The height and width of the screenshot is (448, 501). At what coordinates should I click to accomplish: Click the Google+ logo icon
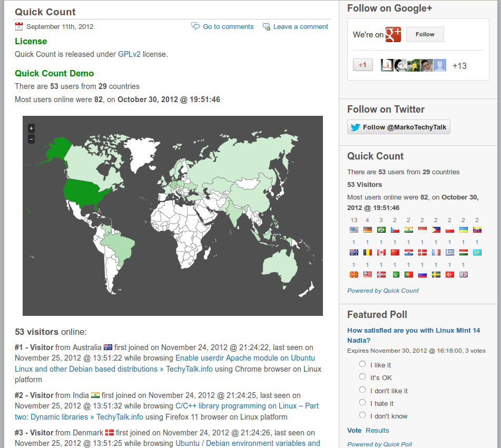tap(394, 34)
